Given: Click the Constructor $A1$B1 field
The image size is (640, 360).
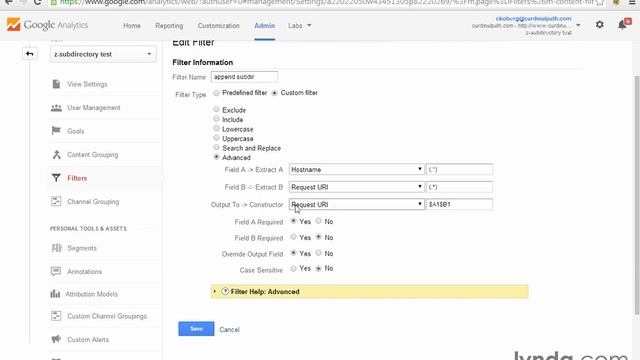Looking at the screenshot, I should coord(459,204).
